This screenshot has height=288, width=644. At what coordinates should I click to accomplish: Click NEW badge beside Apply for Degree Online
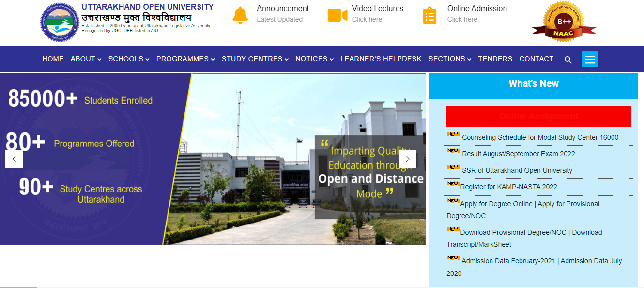pos(453,200)
